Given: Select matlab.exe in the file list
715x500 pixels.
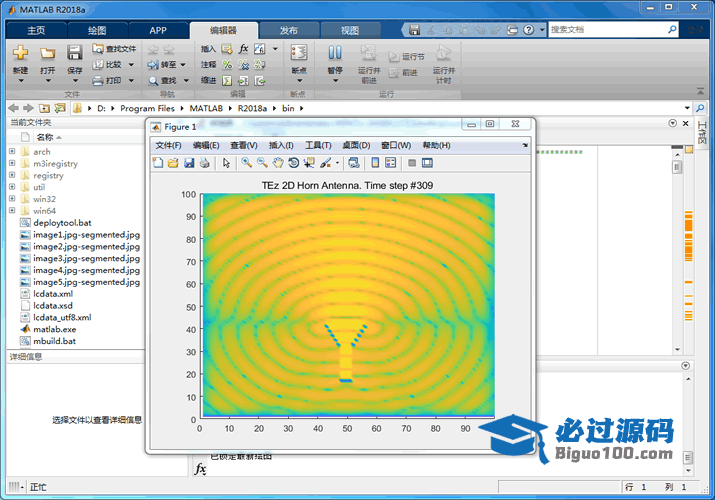Looking at the screenshot, I should [x=54, y=330].
